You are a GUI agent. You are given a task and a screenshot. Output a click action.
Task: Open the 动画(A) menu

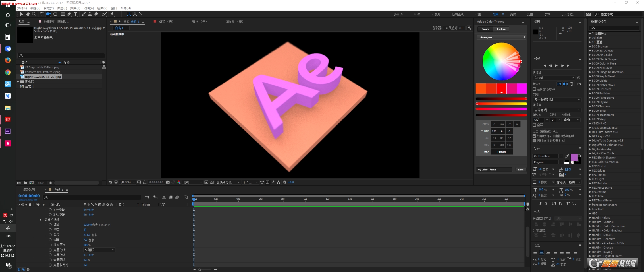[x=89, y=8]
